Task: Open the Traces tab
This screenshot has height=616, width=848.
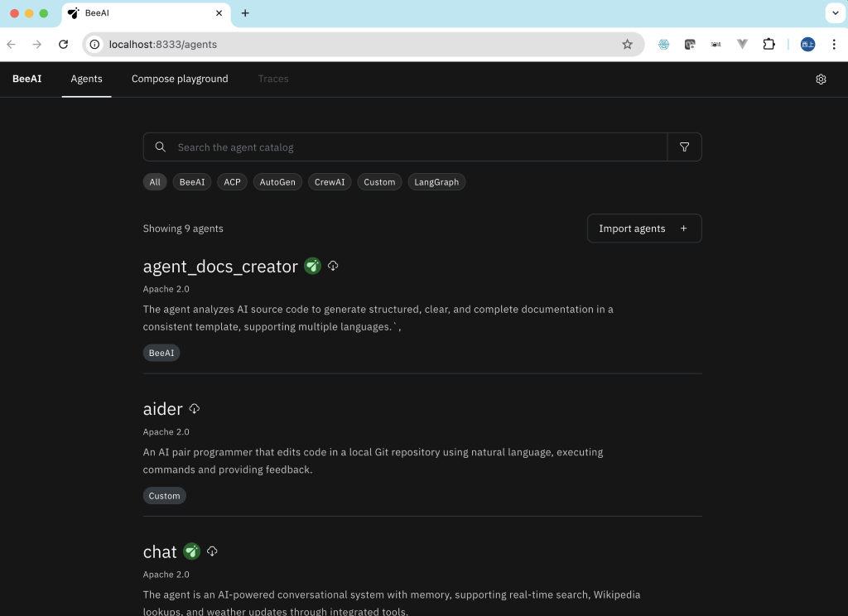Action: (273, 79)
